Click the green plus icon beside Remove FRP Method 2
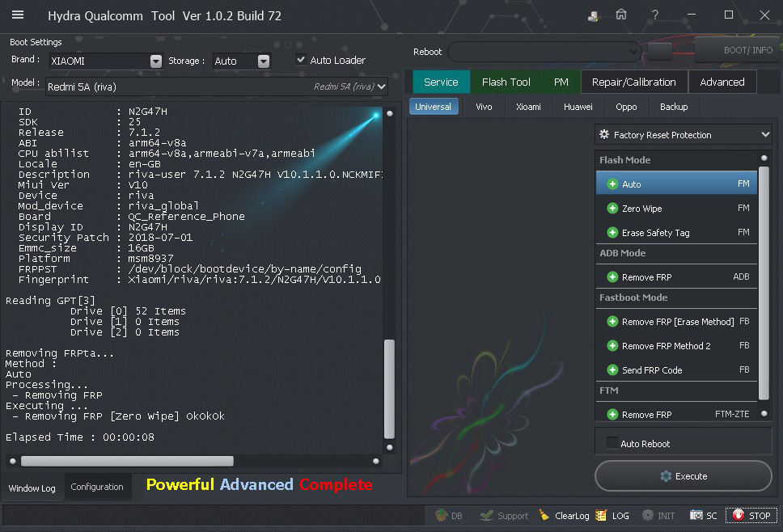The image size is (783, 532). pyautogui.click(x=612, y=346)
